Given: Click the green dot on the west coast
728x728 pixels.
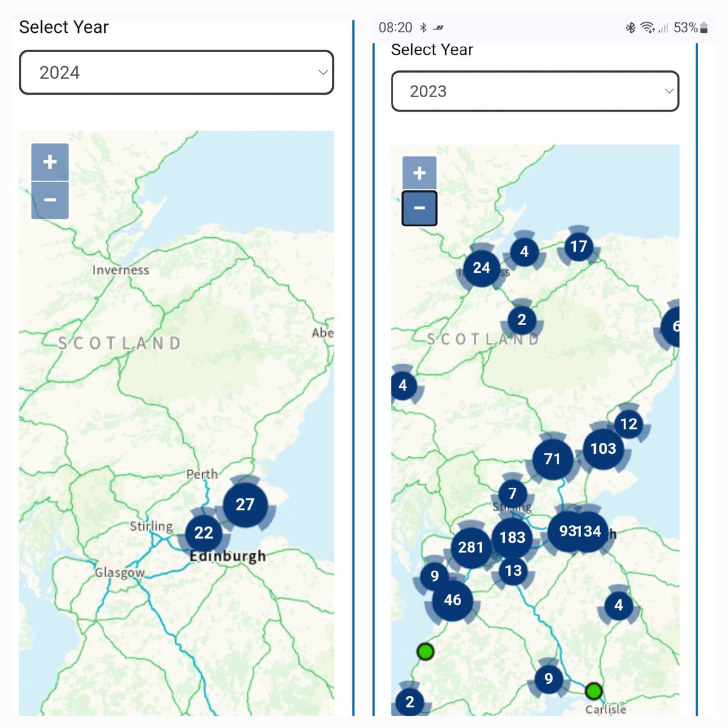Looking at the screenshot, I should [426, 652].
